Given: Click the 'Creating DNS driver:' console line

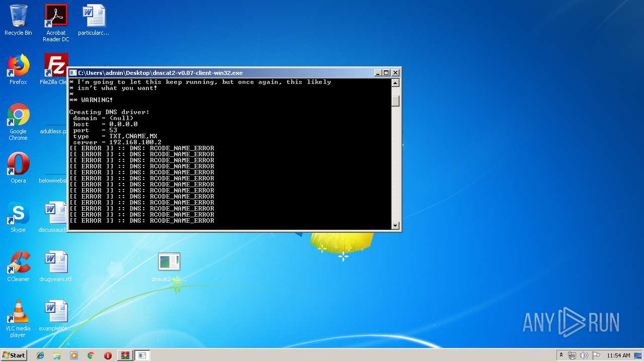Looking at the screenshot, I should (x=109, y=112).
